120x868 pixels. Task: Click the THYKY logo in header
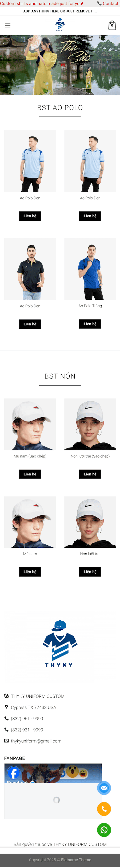click(60, 25)
